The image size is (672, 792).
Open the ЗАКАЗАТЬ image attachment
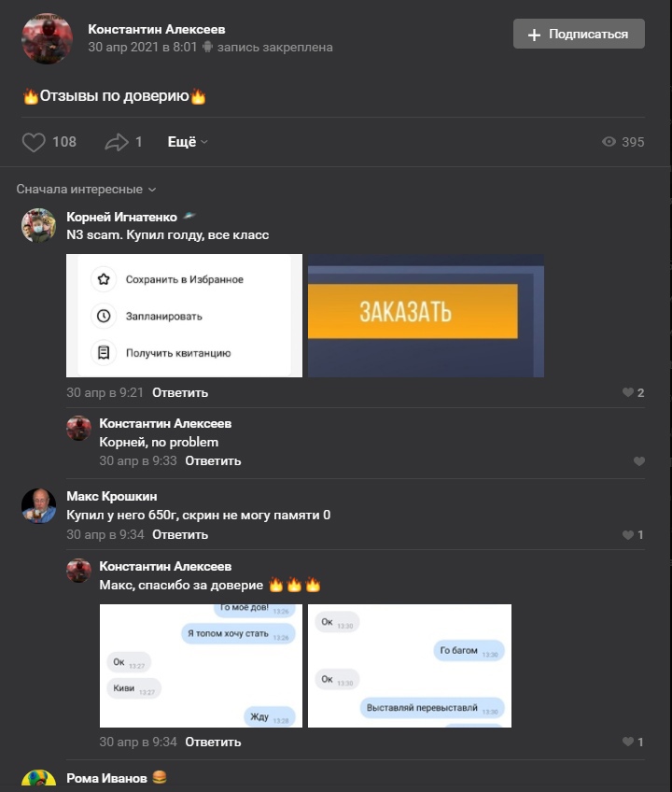point(426,316)
